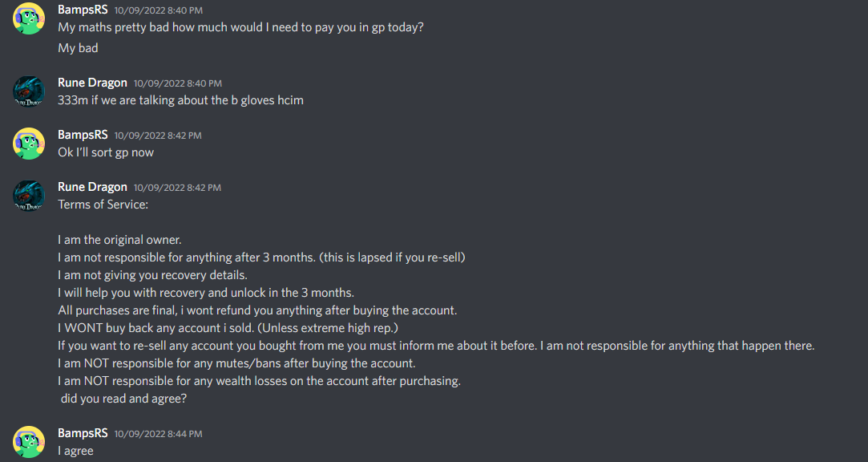This screenshot has height=462, width=868.
Task: Select the "Ok I'll sort gp now" message
Action: tap(106, 152)
